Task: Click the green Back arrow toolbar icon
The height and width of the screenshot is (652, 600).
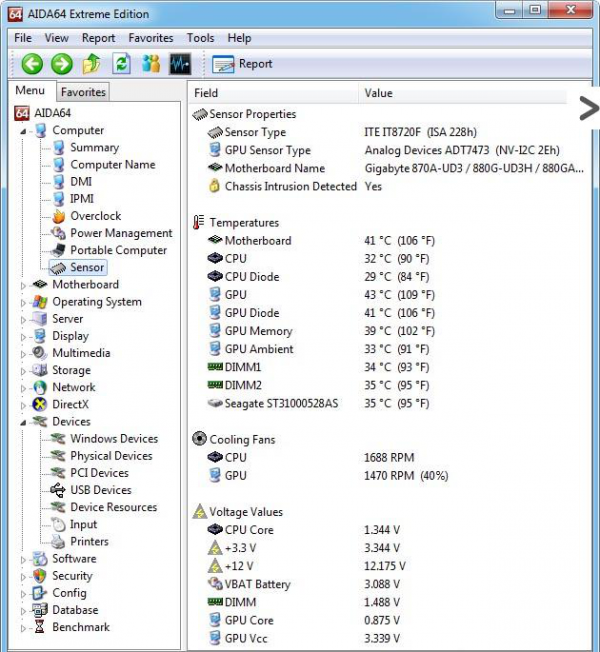Action: [x=32, y=64]
